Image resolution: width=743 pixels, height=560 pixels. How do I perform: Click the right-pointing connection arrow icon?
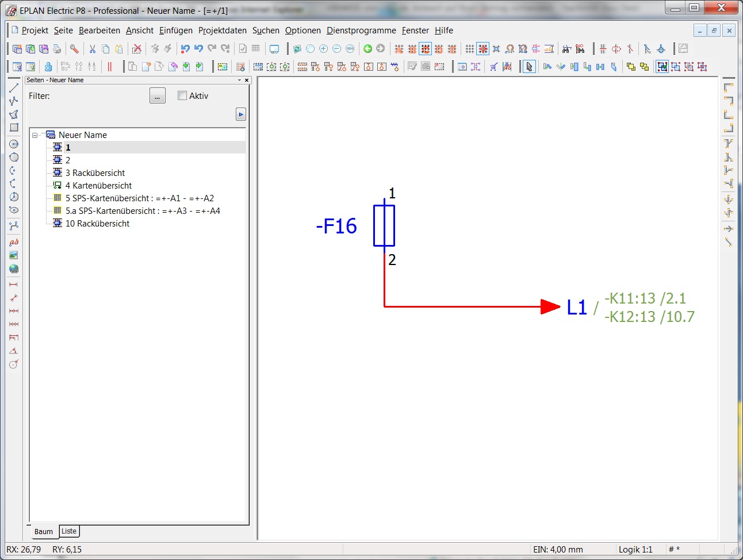pos(729,229)
